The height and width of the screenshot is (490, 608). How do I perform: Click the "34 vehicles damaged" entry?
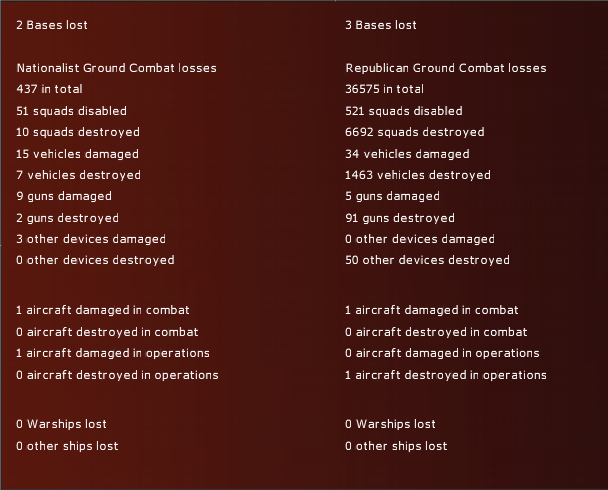[x=407, y=154]
